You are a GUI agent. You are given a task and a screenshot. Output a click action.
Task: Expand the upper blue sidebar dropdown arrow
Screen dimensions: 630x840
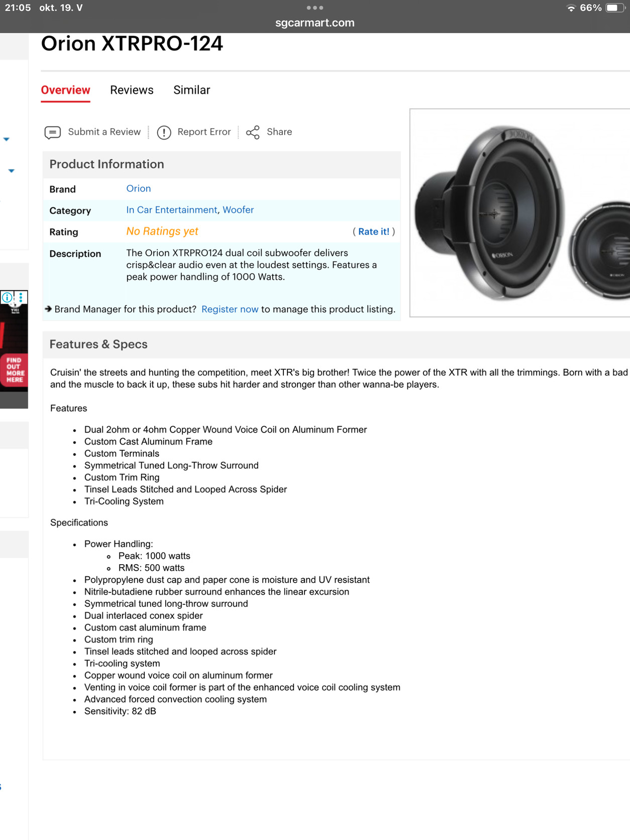7,139
